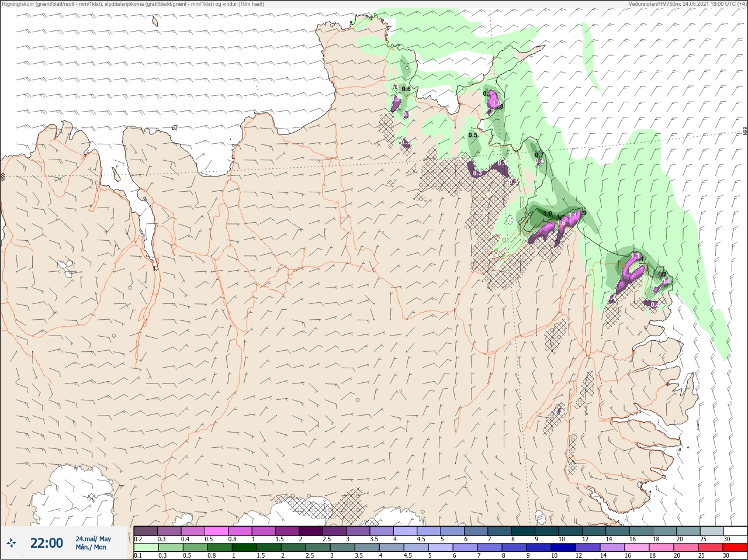Viewport: 748px width, 560px height.
Task: Click the N99 label on the right edge
Action: coord(745,132)
